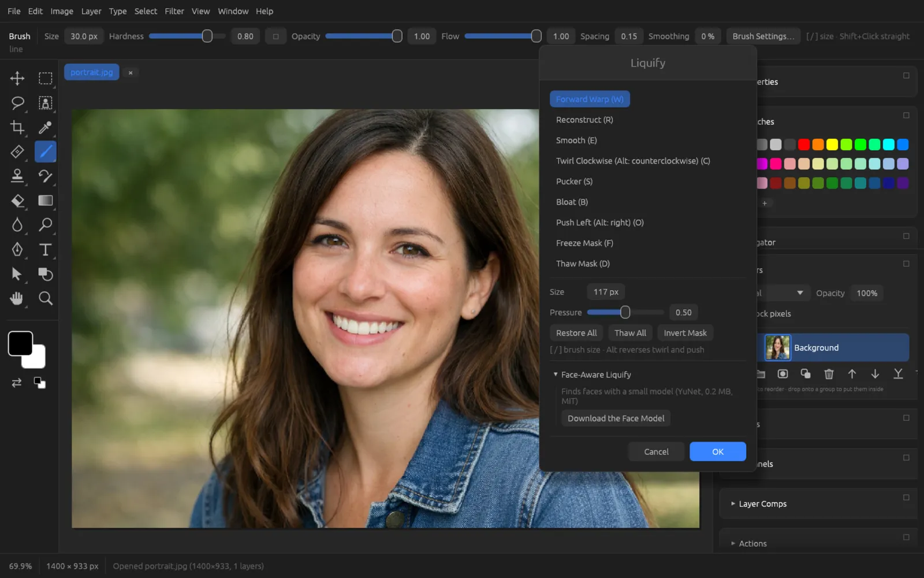Open the Image menu

pos(62,11)
